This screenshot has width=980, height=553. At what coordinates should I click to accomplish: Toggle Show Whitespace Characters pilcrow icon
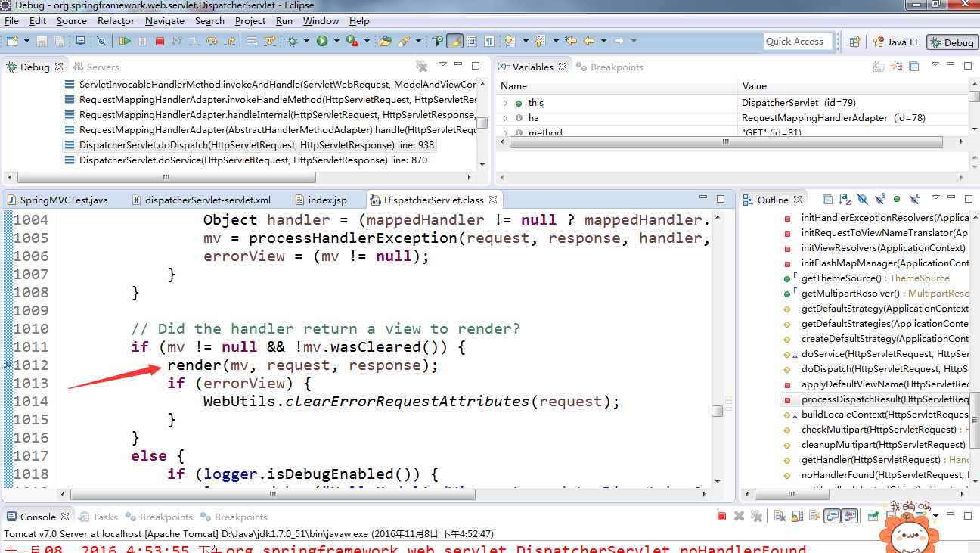[489, 41]
